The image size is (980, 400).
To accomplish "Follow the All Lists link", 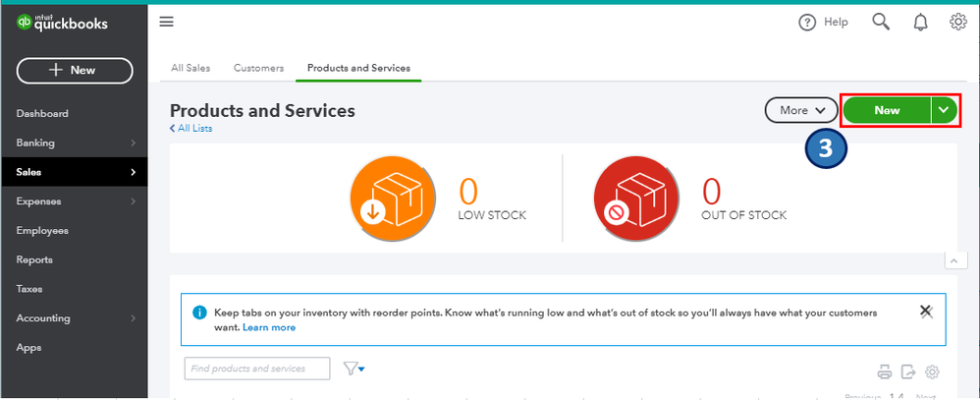I will pos(192,129).
